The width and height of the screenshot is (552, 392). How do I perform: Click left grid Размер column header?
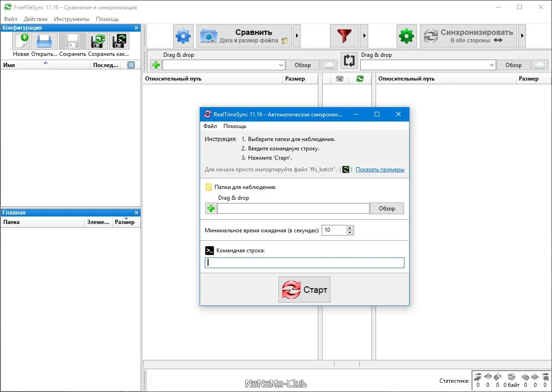tap(300, 79)
